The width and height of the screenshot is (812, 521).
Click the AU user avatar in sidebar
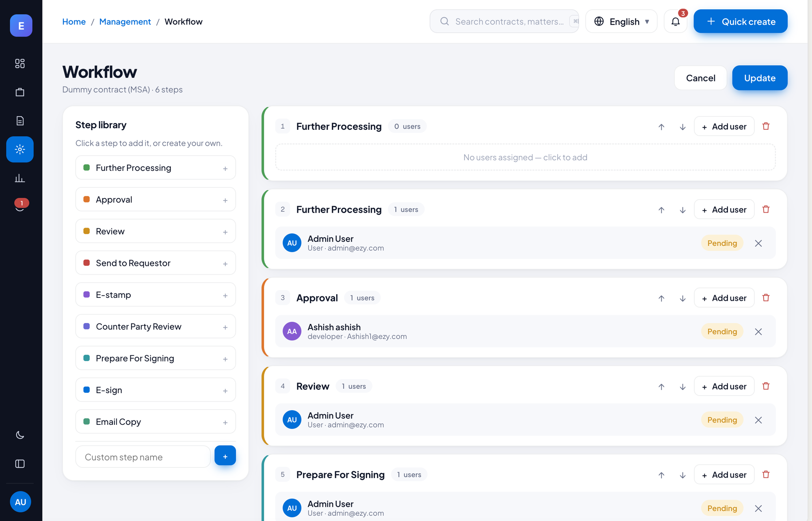(x=21, y=502)
